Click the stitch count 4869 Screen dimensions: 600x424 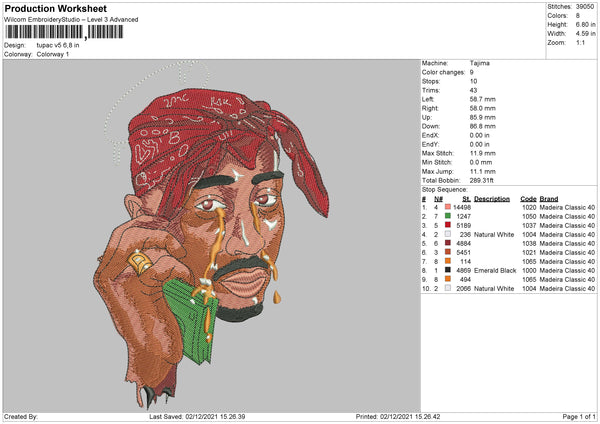463,271
